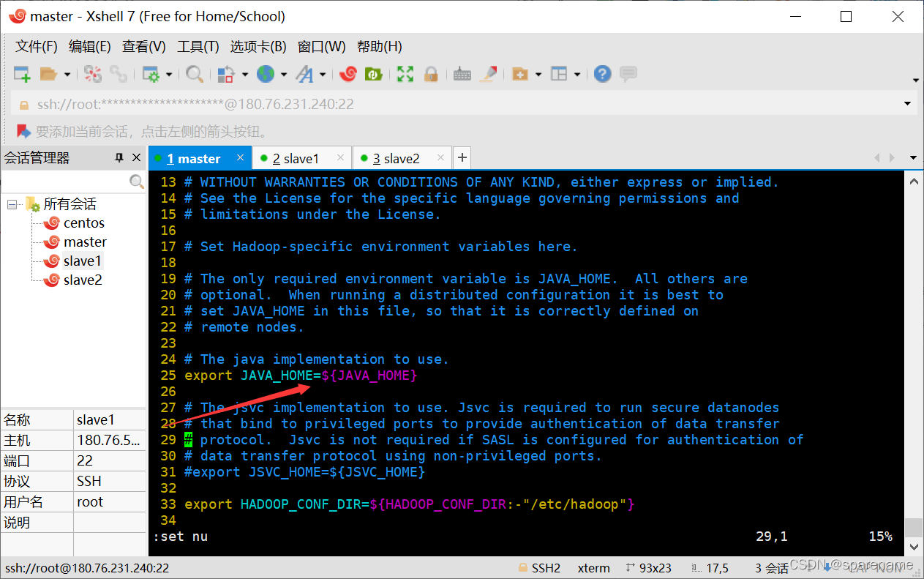Open the tab list dropdown arrow
This screenshot has height=579, width=924.
point(912,158)
